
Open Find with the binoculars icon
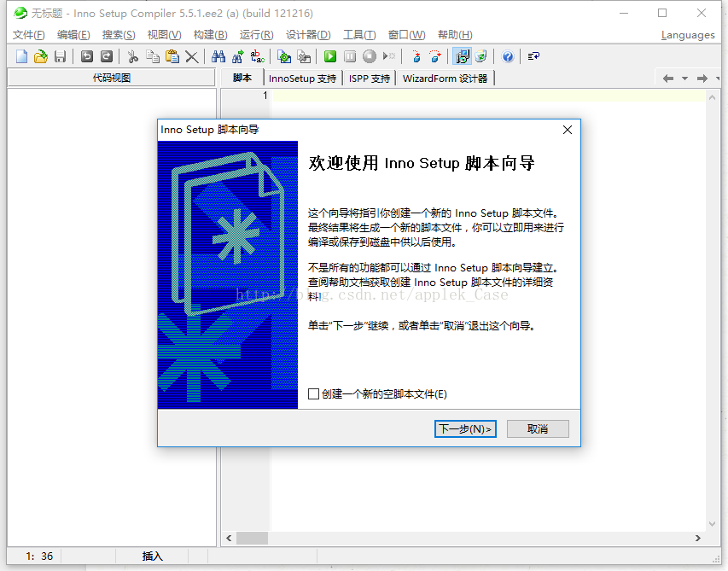click(x=218, y=56)
